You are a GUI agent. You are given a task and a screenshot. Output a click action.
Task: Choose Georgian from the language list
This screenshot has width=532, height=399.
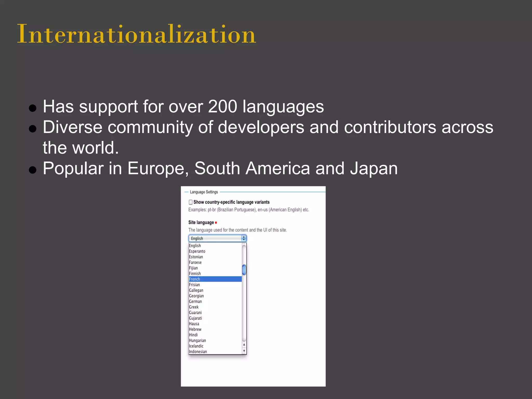coord(215,296)
